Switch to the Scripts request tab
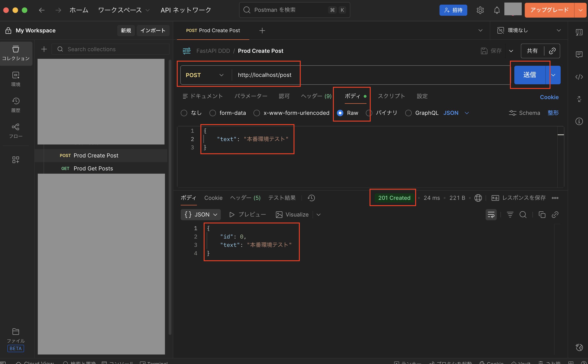588x364 pixels. point(391,96)
